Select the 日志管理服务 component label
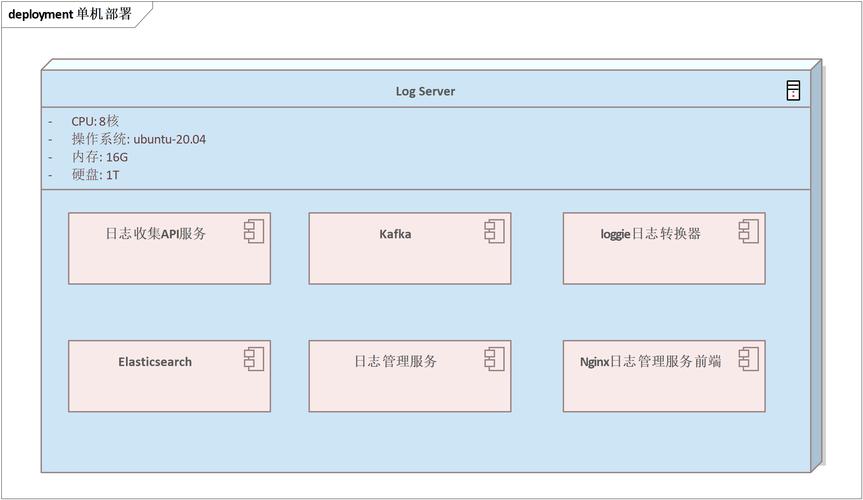The height and width of the screenshot is (500, 863). (x=396, y=361)
